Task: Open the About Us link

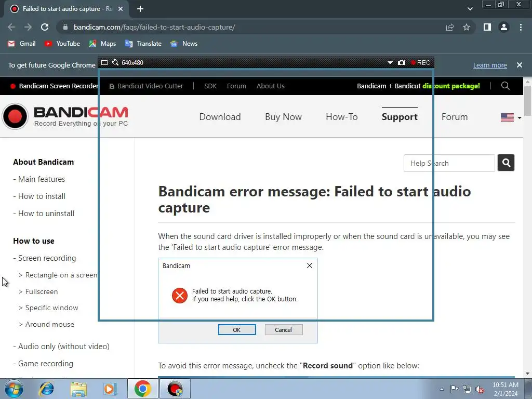Action: (x=270, y=86)
